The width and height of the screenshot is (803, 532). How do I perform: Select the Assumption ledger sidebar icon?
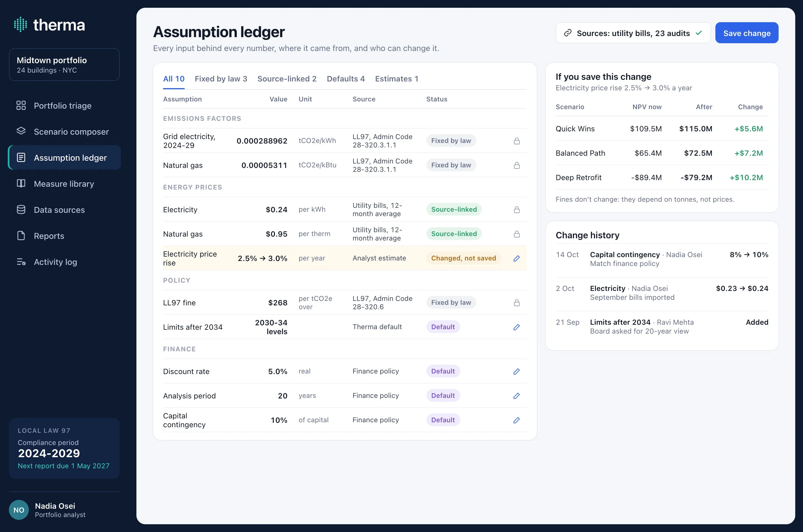point(21,157)
